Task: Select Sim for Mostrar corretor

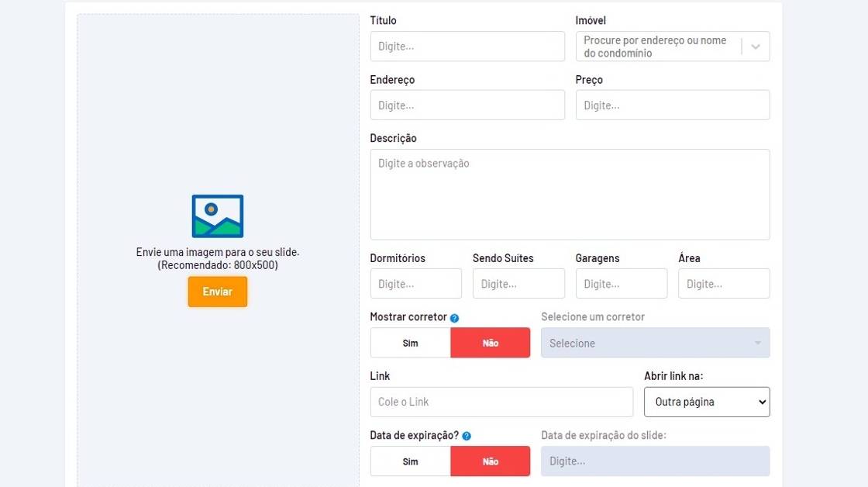Action: [x=411, y=343]
